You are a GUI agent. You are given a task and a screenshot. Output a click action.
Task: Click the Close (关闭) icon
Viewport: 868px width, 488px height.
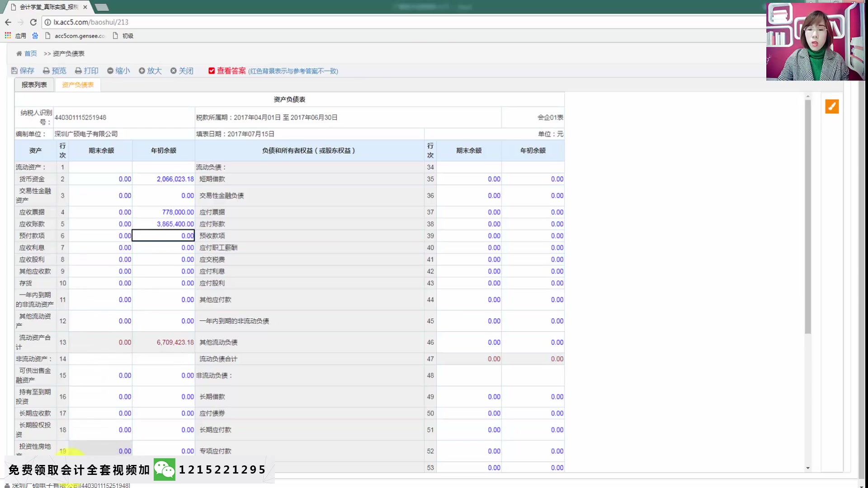[x=173, y=71]
